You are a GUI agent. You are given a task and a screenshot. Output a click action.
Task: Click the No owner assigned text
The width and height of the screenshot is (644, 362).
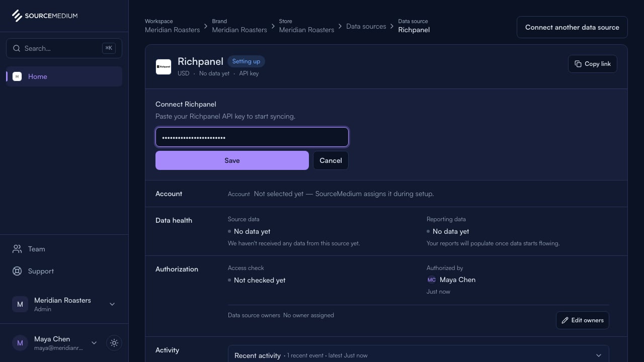tap(308, 315)
